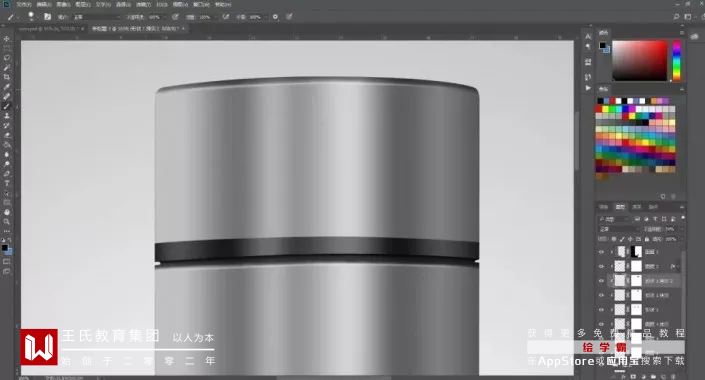Open the Edit Toolbar ellipsis button
The width and height of the screenshot is (705, 380).
[7, 231]
